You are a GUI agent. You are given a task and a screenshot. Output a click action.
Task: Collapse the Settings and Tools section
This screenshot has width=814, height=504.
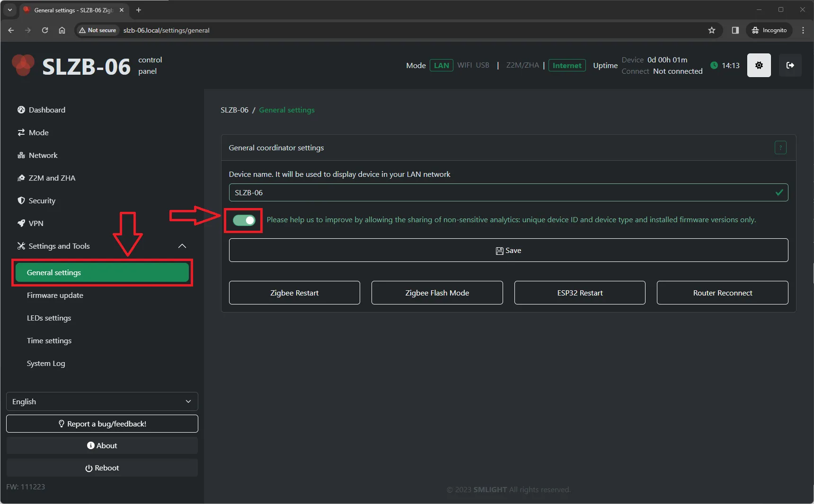pos(182,246)
